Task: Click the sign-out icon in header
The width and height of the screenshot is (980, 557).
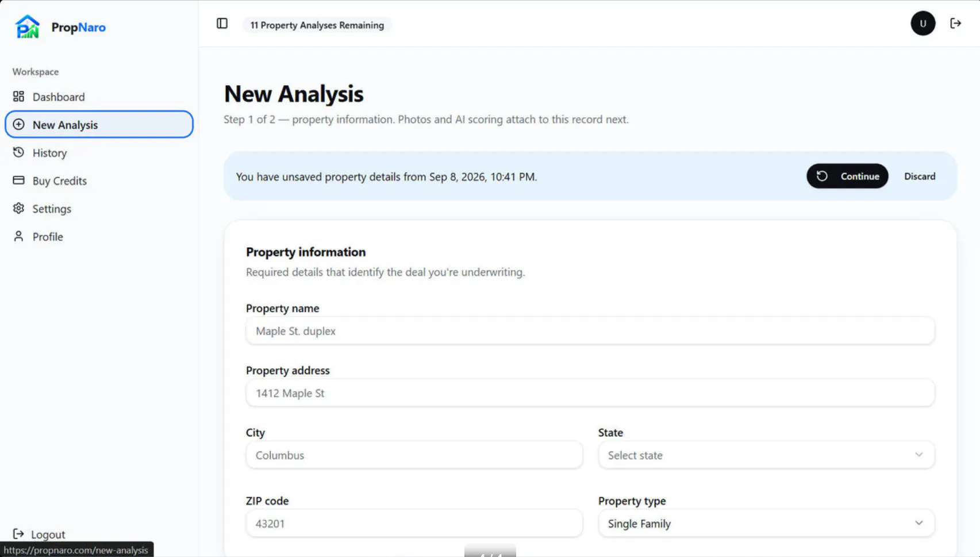Action: tap(955, 24)
